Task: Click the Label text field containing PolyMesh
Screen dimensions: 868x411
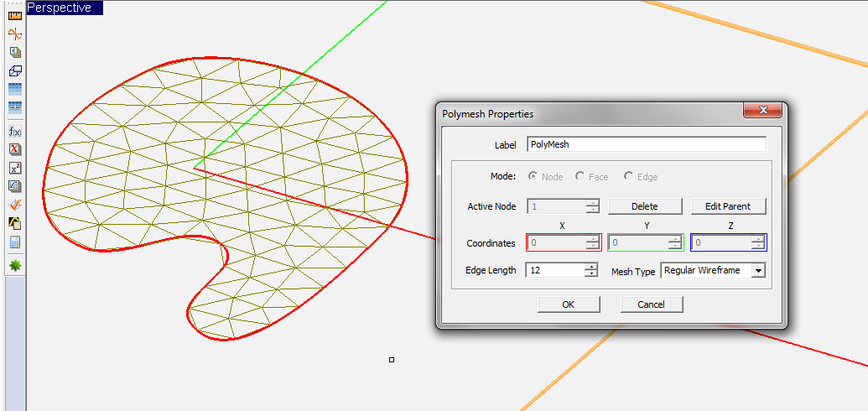Action: point(646,144)
